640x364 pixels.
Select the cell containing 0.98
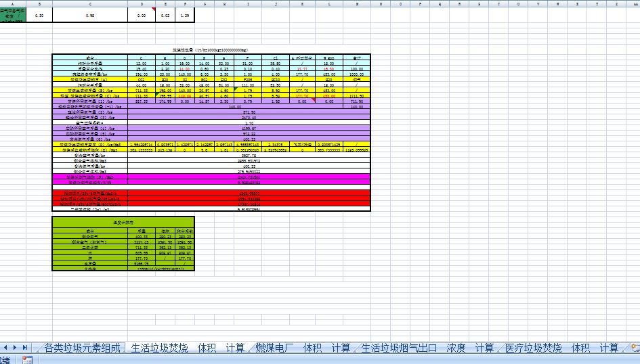pyautogui.click(x=90, y=15)
